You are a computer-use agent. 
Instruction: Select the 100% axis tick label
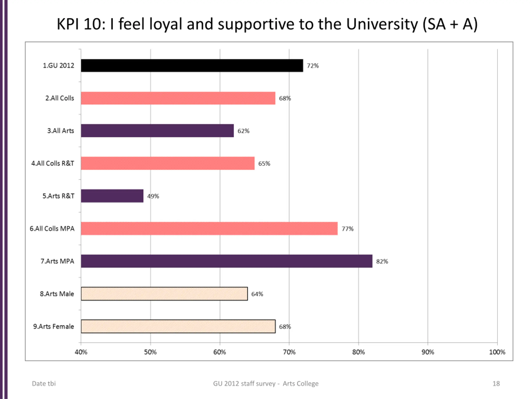pos(497,352)
